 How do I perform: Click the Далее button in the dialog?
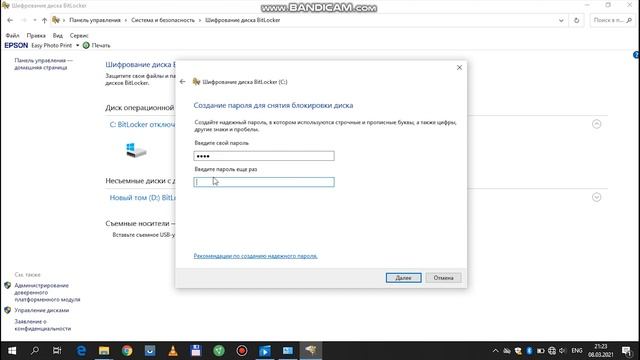pos(403,278)
